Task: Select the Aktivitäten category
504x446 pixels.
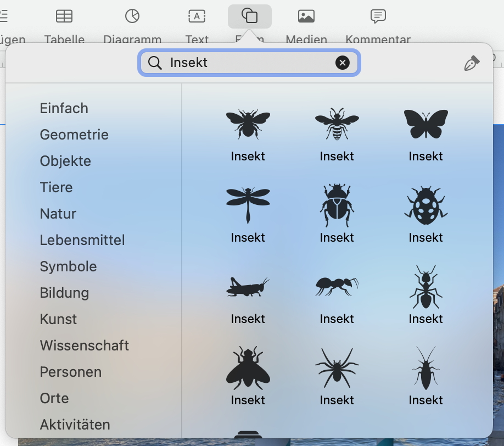Action: [x=75, y=425]
